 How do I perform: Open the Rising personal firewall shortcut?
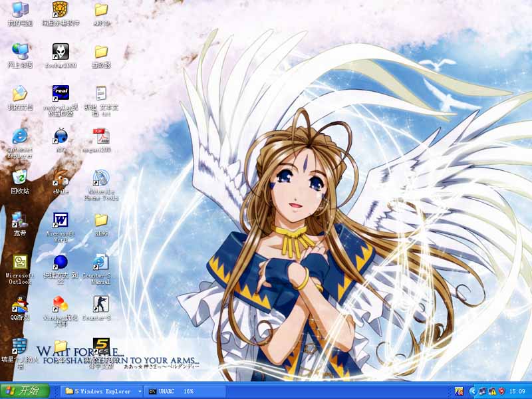coord(20,353)
